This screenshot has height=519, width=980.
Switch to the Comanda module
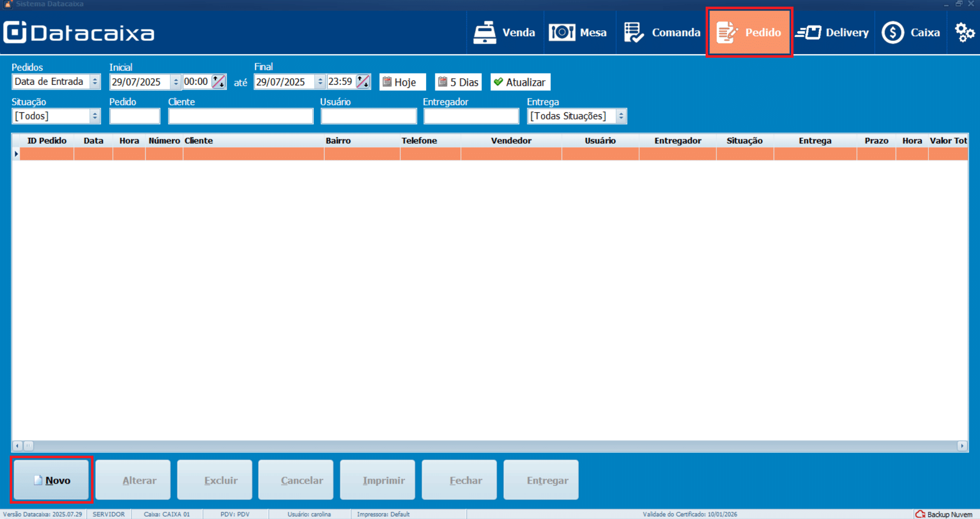pyautogui.click(x=662, y=33)
